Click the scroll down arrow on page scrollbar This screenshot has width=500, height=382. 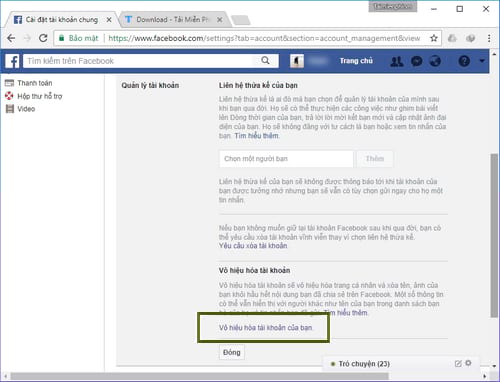[494, 366]
